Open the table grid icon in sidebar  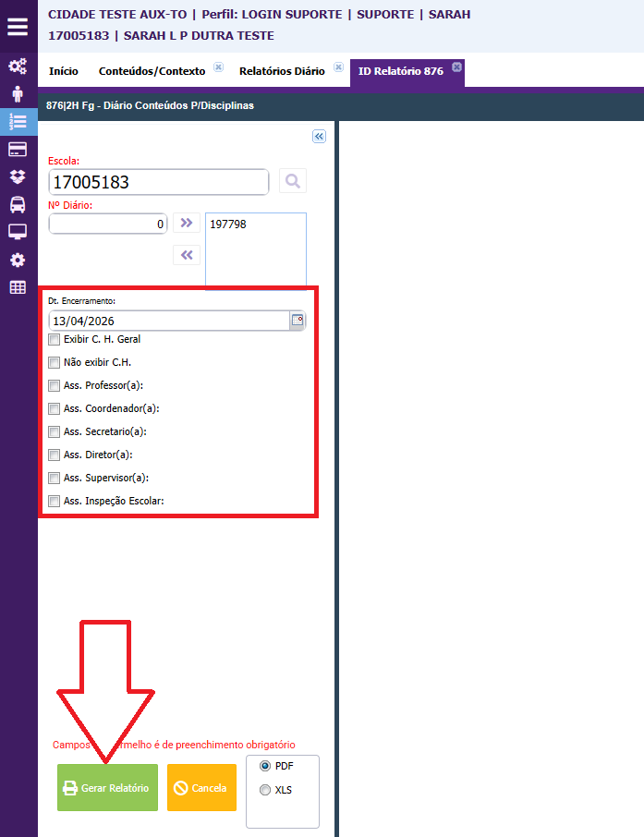tap(18, 287)
